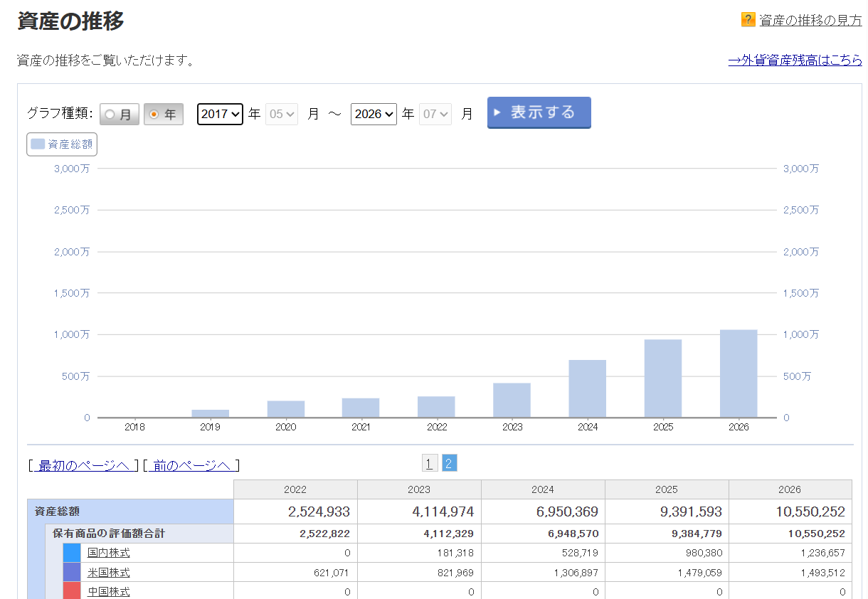The width and height of the screenshot is (868, 599).
Task: Open the 国内株式 link in the table
Action: click(109, 553)
